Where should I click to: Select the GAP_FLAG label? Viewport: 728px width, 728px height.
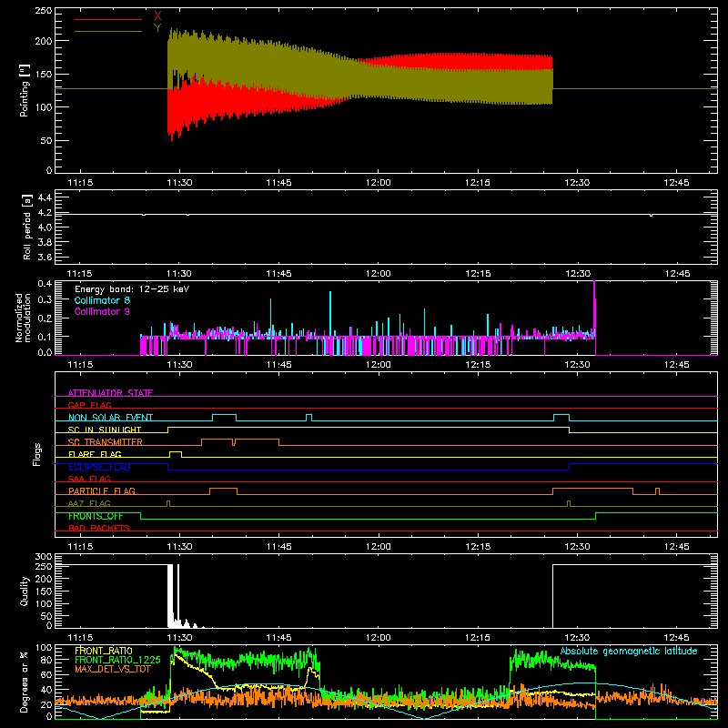pos(89,405)
